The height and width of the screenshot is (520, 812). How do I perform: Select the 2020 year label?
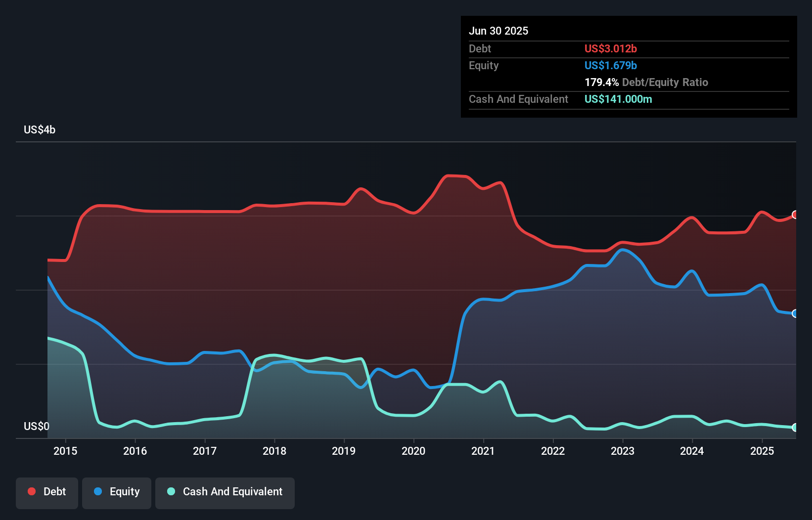click(x=413, y=451)
